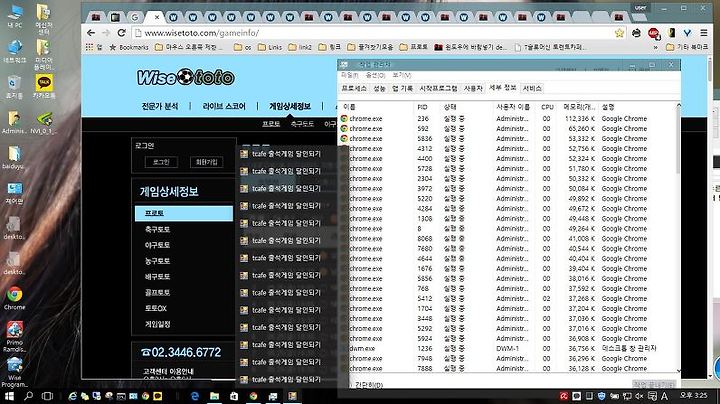Close the active Chrome tab with its X
The width and height of the screenshot is (720, 404).
(x=157, y=17)
